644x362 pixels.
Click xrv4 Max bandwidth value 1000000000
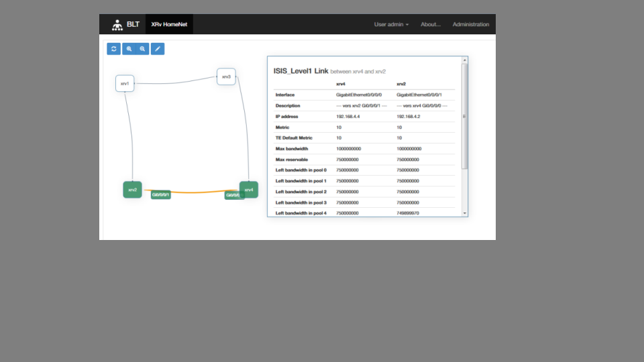coord(348,149)
